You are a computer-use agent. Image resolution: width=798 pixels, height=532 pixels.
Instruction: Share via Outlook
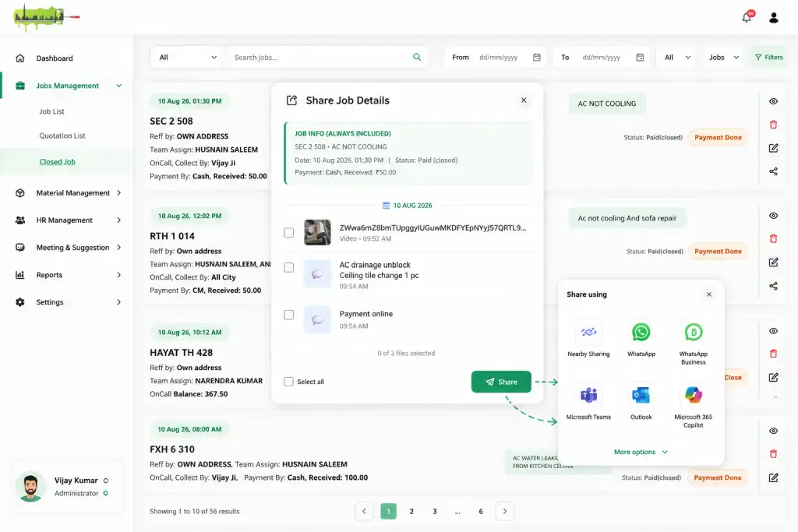pyautogui.click(x=641, y=402)
